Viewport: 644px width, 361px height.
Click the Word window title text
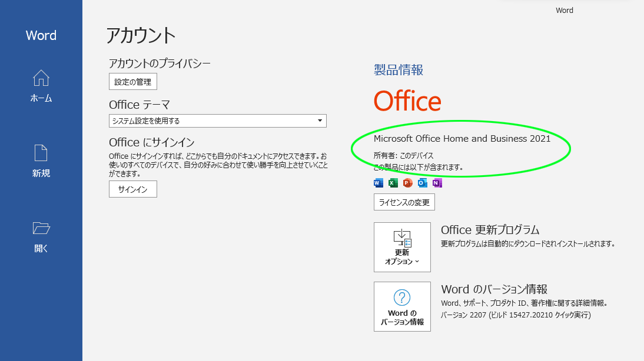[565, 11]
